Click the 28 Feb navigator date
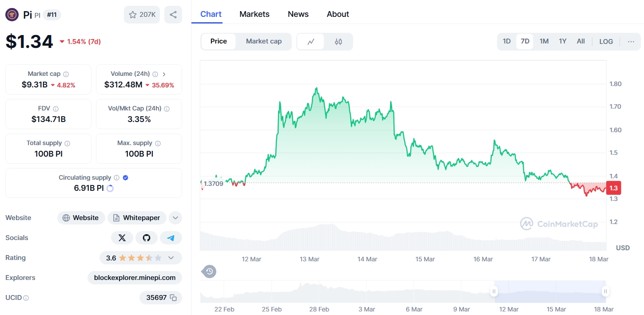644x315 pixels. [x=319, y=309]
